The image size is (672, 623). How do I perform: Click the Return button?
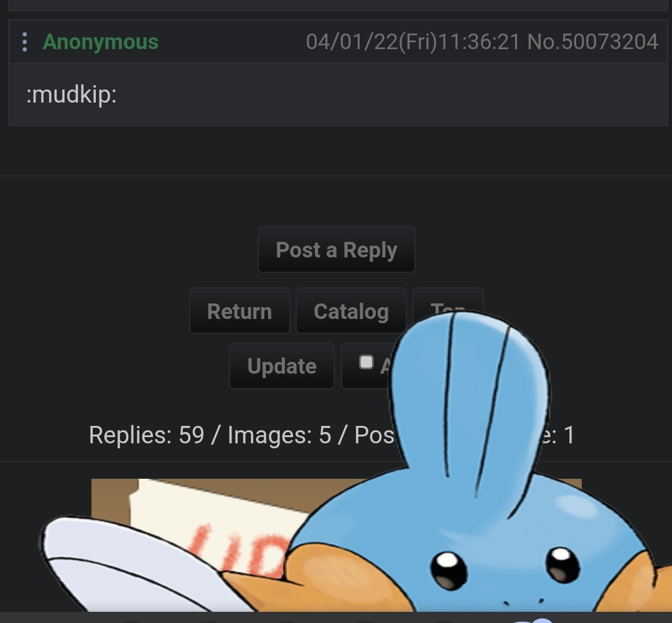[240, 311]
